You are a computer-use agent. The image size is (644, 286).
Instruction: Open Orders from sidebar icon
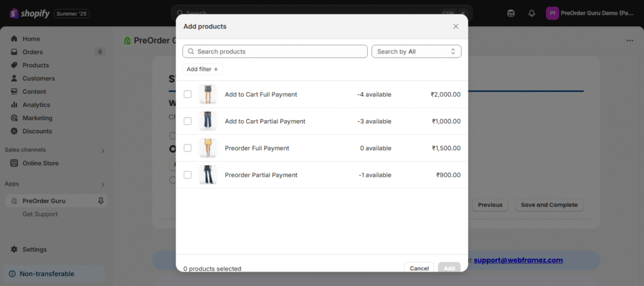point(14,52)
